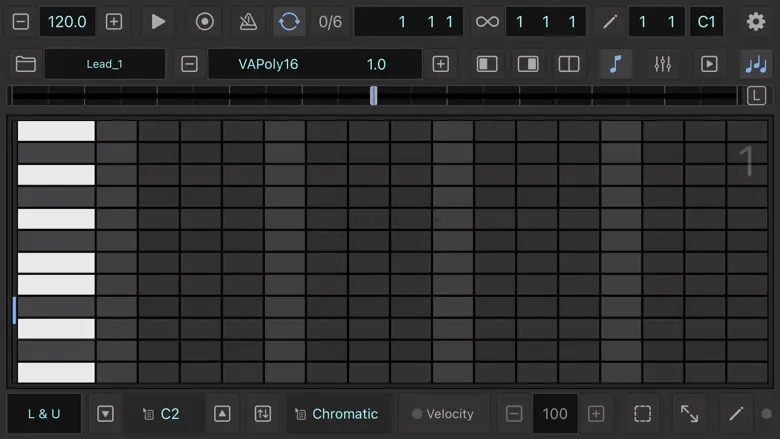This screenshot has height=439, width=780.
Task: Click the timeline position slider handle
Action: (x=373, y=95)
